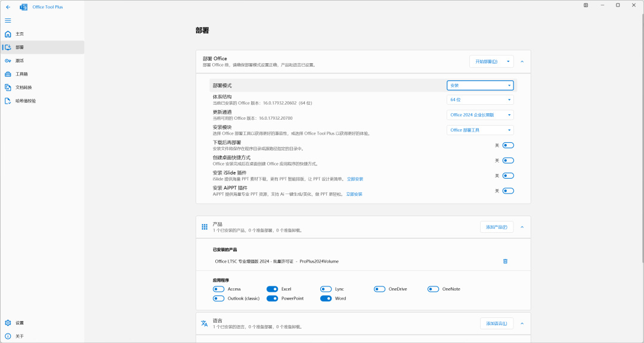Collapse the 产品 section

[522, 227]
